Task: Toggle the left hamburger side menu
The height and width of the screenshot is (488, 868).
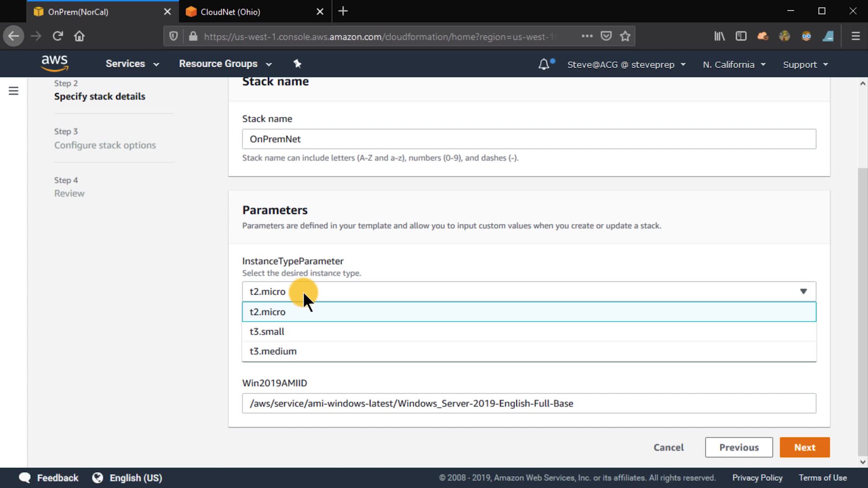Action: click(14, 91)
